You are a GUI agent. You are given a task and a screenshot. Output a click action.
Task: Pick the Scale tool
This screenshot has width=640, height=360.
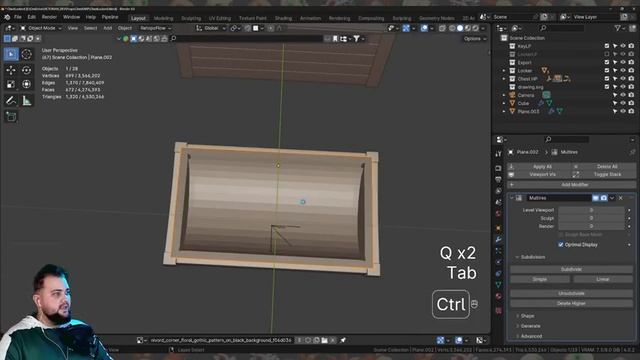11,84
